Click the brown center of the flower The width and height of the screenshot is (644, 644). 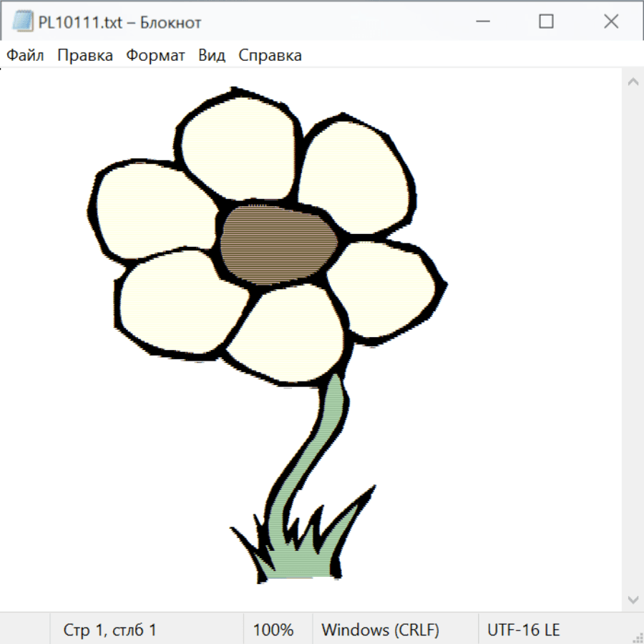[x=278, y=243]
